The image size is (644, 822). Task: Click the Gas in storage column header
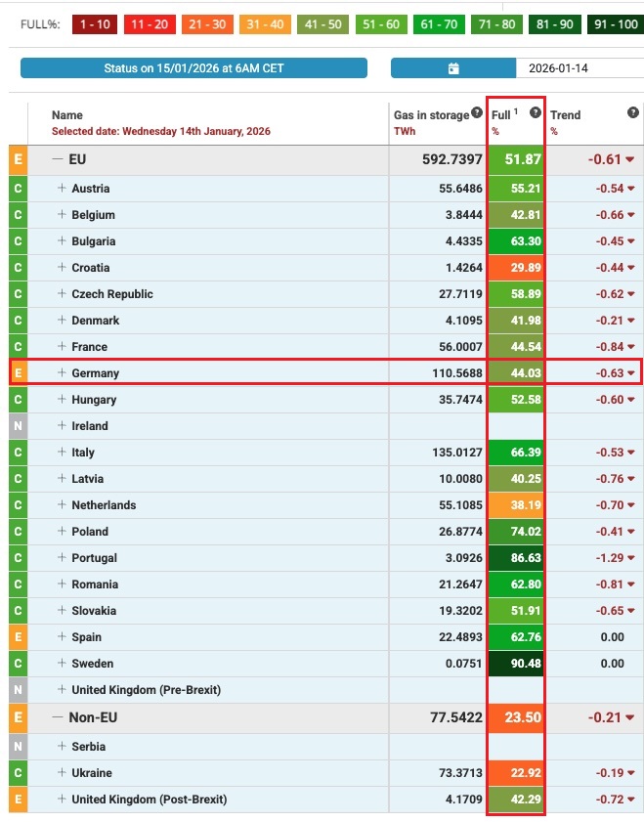(x=431, y=115)
